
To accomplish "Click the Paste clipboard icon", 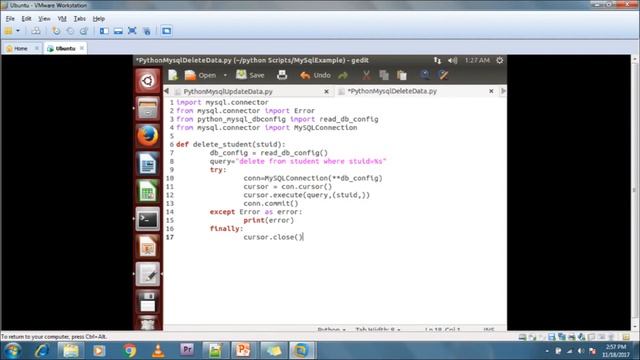I will 402,75.
